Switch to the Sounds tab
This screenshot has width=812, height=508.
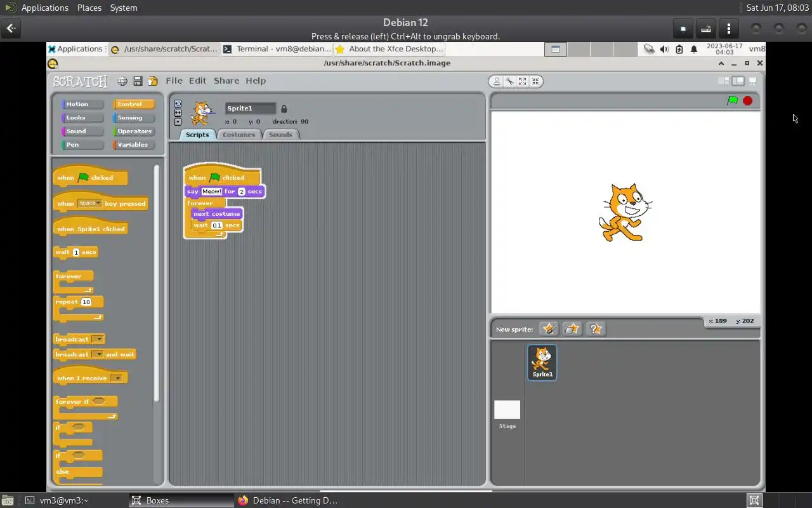280,135
